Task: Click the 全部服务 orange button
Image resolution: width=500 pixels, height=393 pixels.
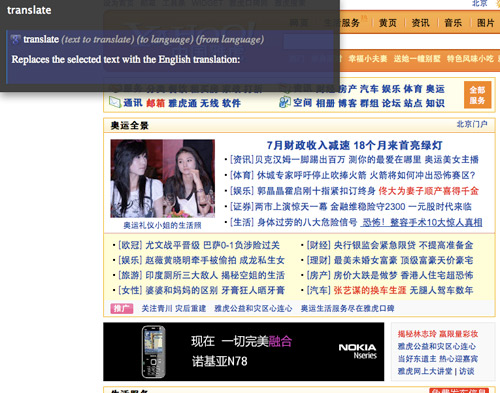Action: pos(477,95)
